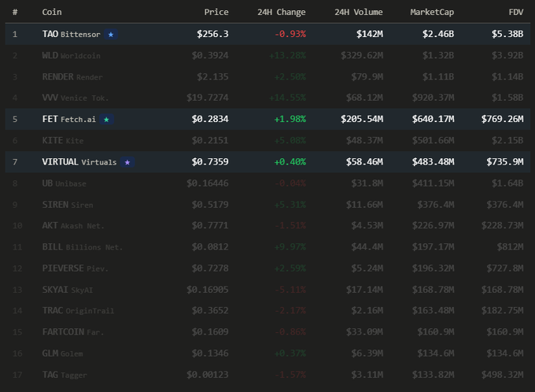Toggle the purple star beside VIRTUAL Virtuals
The height and width of the screenshot is (392, 535).
click(127, 162)
